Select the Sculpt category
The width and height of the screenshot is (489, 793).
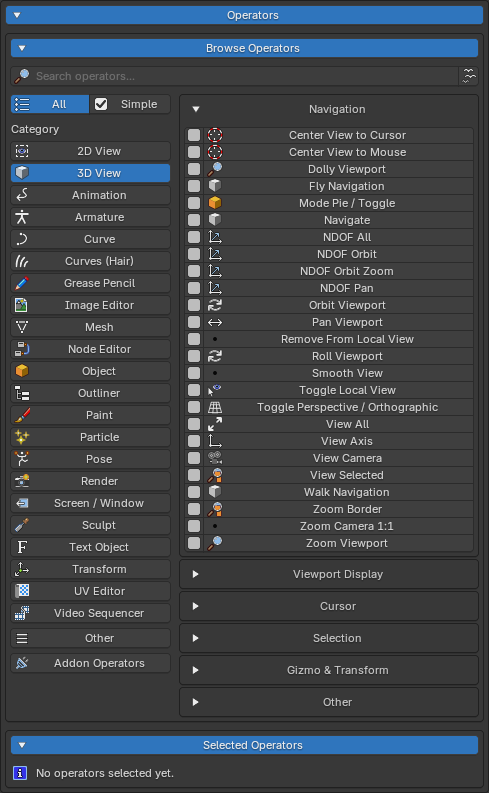[91, 525]
